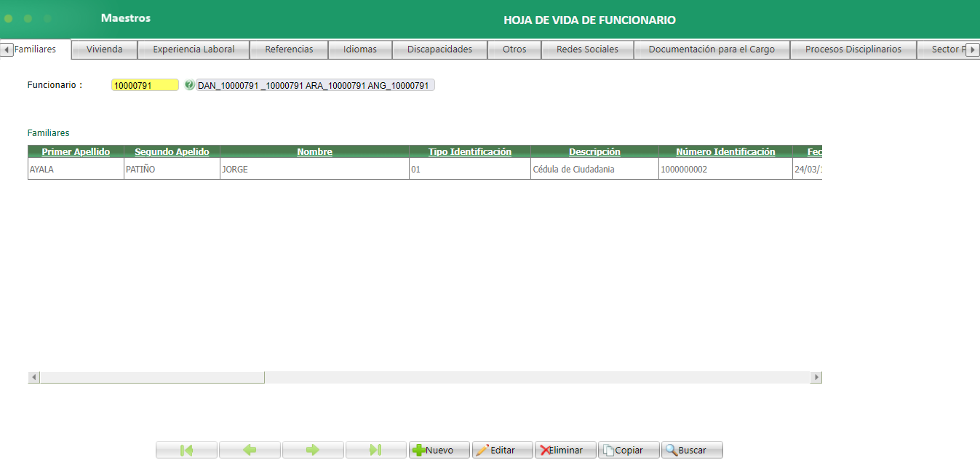Sort records by the Primer Apellido column header
This screenshot has height=476, width=980.
tap(75, 151)
